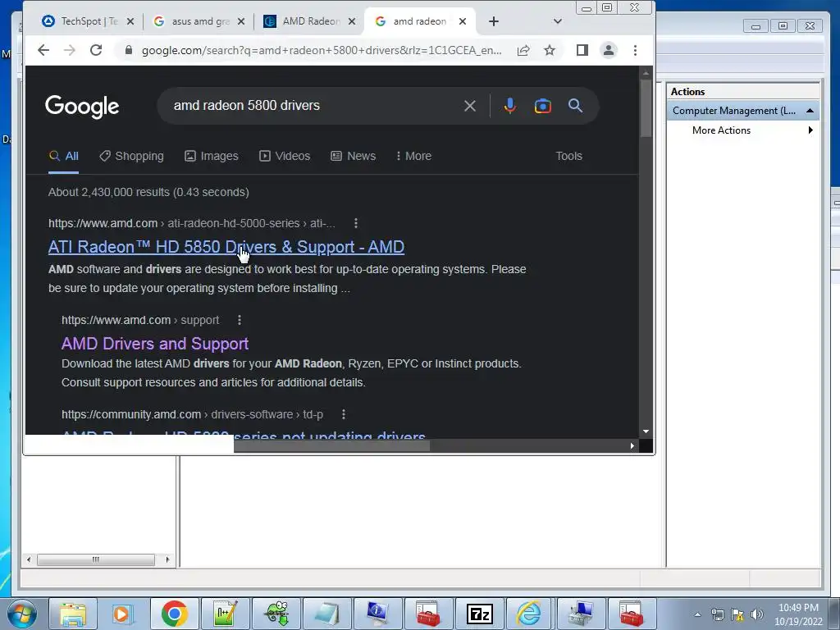Open Windows Explorer from taskbar
This screenshot has width=840, height=630.
(x=73, y=614)
